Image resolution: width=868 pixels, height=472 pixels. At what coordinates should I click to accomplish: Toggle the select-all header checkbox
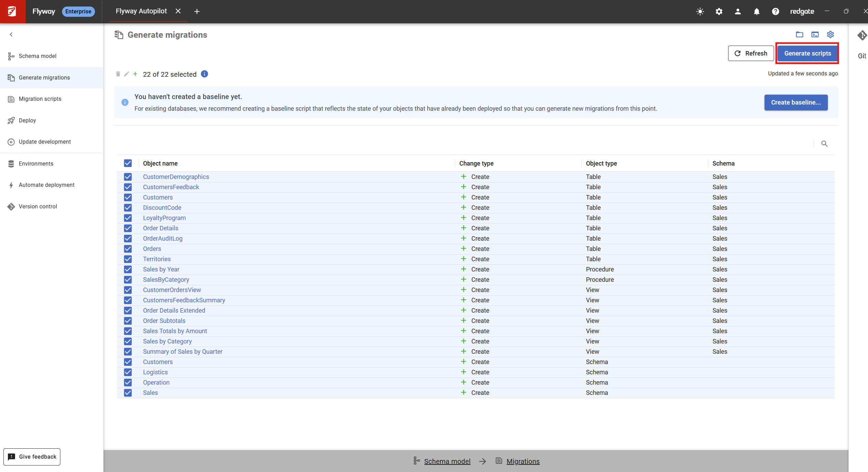pos(128,163)
